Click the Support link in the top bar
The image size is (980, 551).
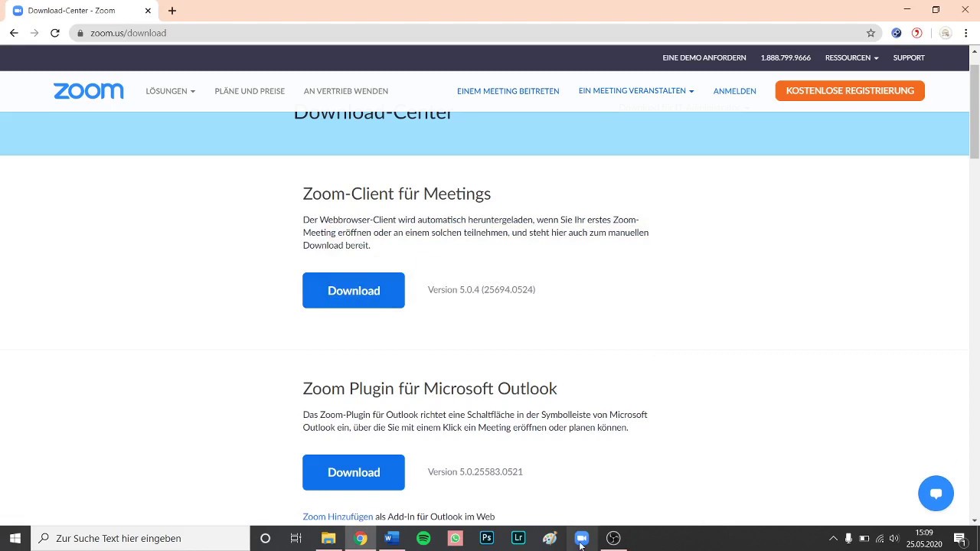click(x=909, y=57)
